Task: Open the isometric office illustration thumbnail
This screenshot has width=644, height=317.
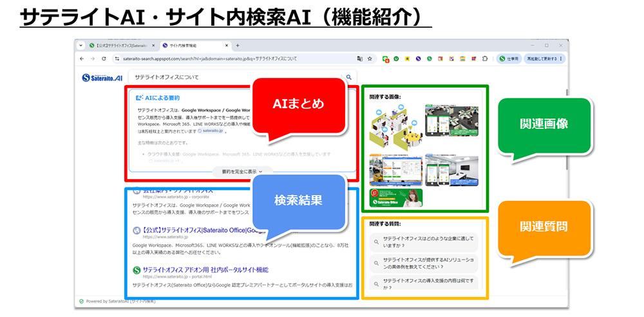Action: click(396, 128)
